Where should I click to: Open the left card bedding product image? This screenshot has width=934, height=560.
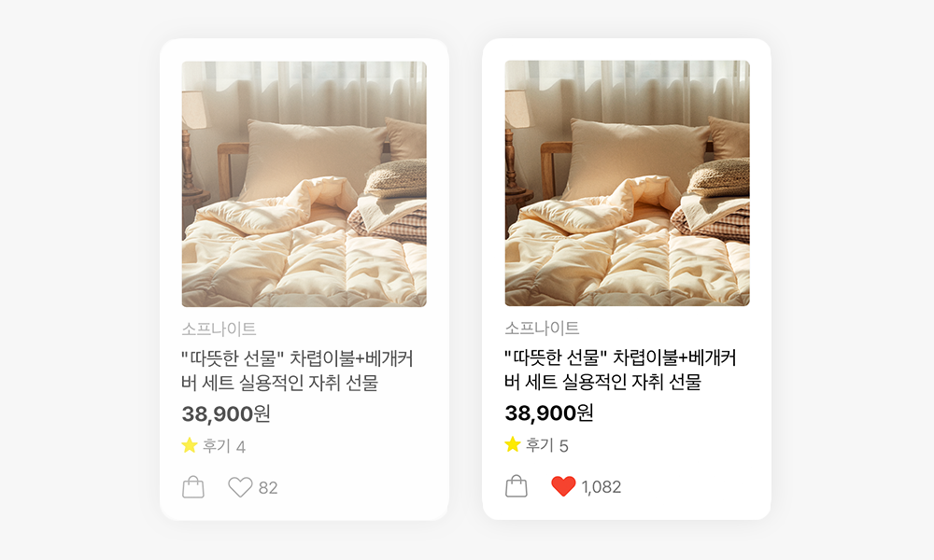click(x=304, y=184)
